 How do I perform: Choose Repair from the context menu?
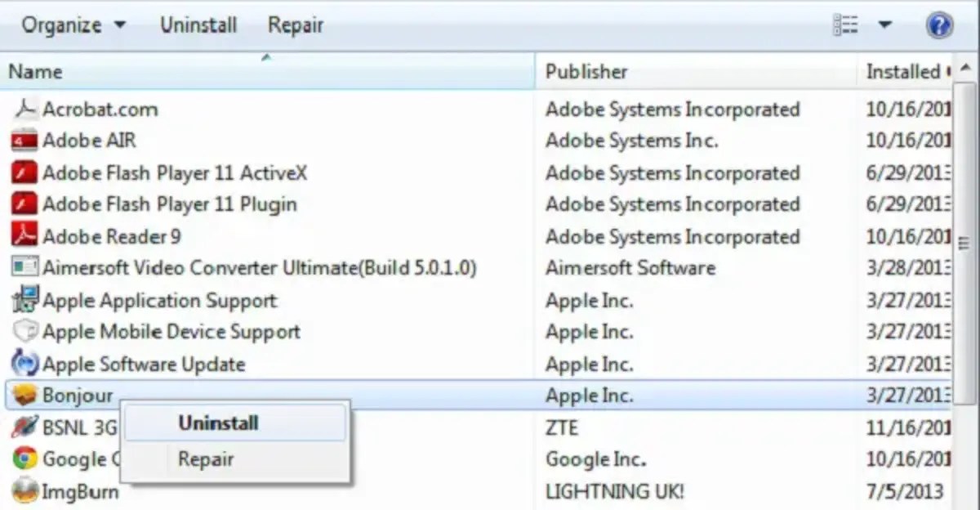pos(205,459)
